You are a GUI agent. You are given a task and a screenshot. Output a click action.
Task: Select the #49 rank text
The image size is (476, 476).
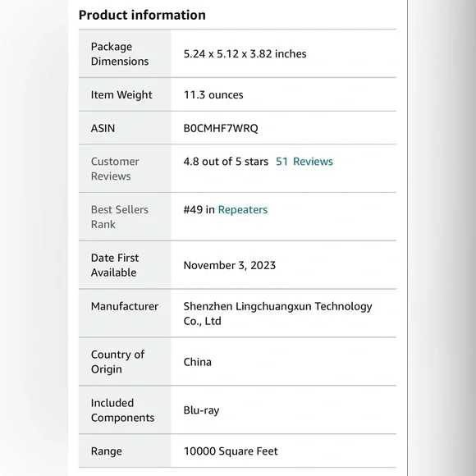(193, 210)
